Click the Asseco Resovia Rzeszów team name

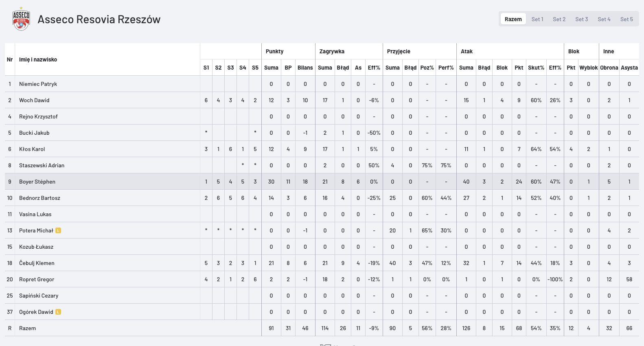click(x=99, y=19)
